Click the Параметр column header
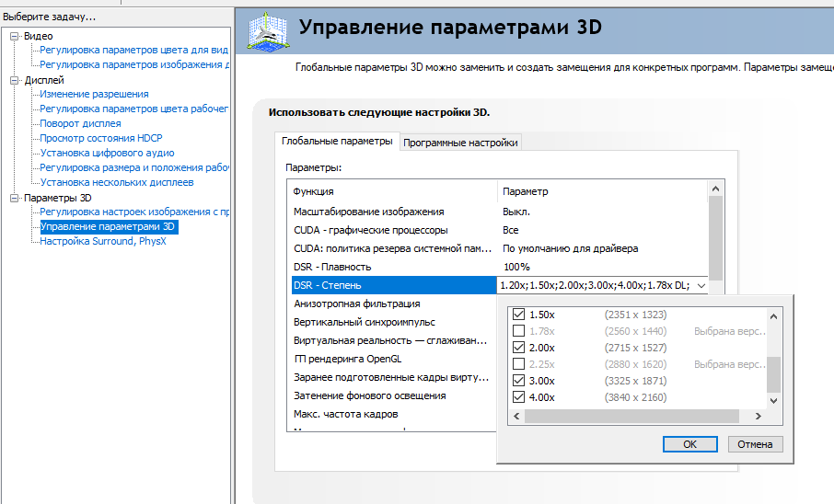This screenshot has width=834, height=504. pyautogui.click(x=603, y=191)
